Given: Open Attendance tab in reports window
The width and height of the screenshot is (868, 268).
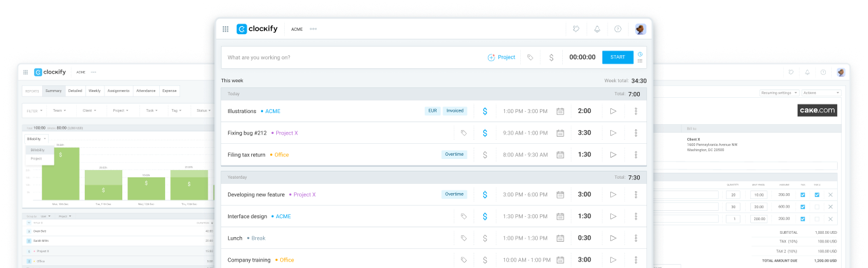Looking at the screenshot, I should click(x=146, y=91).
